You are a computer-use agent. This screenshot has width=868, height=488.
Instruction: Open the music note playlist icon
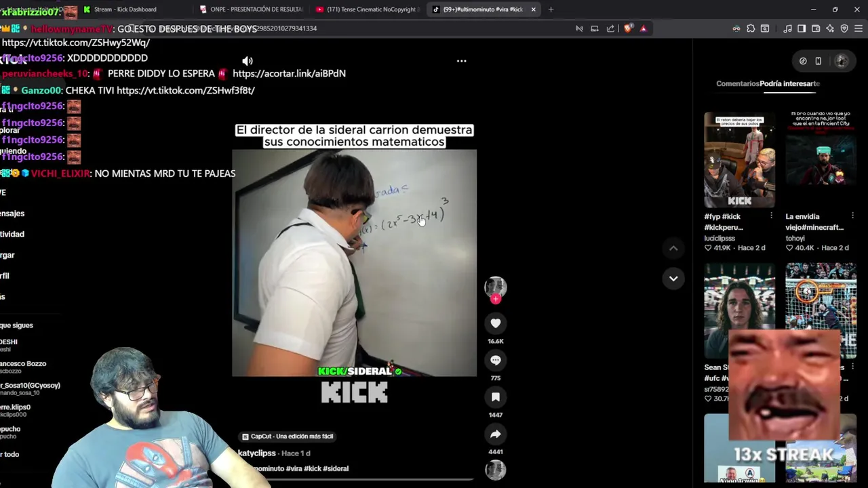pyautogui.click(x=787, y=28)
